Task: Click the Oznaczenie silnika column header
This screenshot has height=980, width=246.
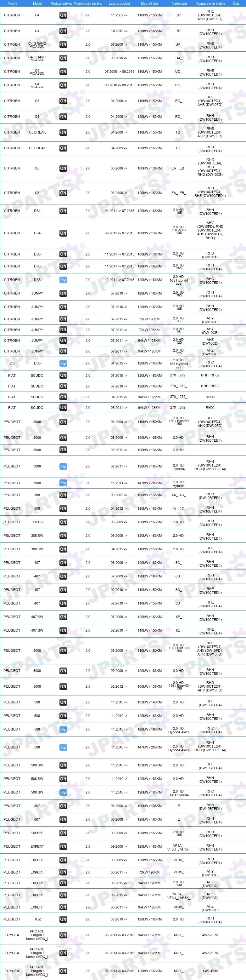Action: [x=210, y=3]
